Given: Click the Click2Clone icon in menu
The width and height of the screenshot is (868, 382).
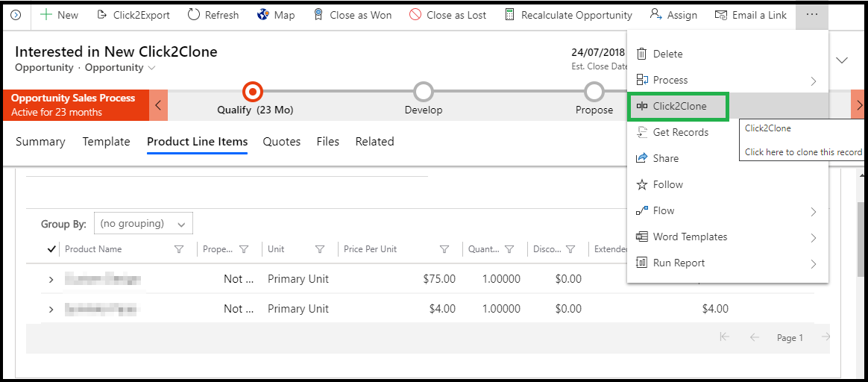Looking at the screenshot, I should click(x=642, y=106).
